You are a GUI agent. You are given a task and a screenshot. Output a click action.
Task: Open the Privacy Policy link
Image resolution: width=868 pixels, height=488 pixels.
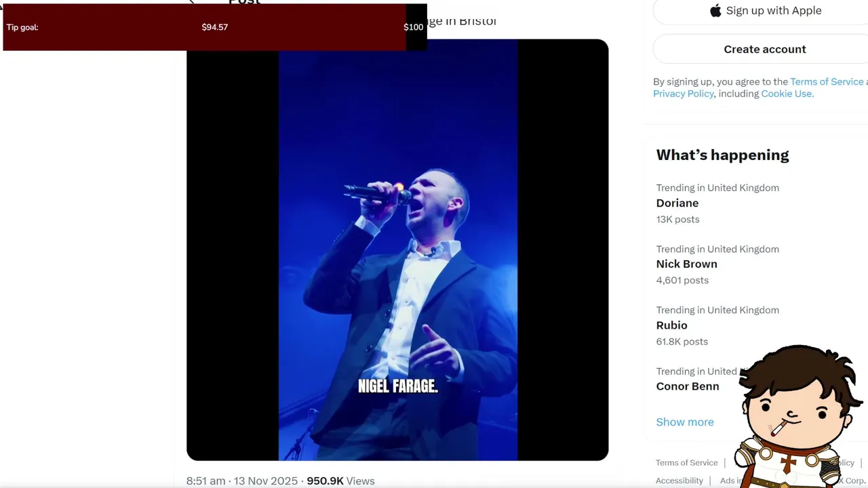[683, 94]
